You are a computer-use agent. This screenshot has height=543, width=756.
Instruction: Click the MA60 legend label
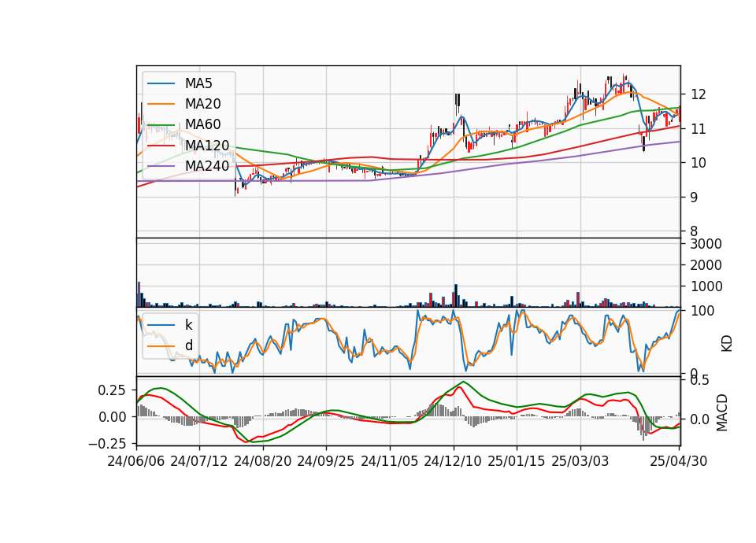point(202,125)
